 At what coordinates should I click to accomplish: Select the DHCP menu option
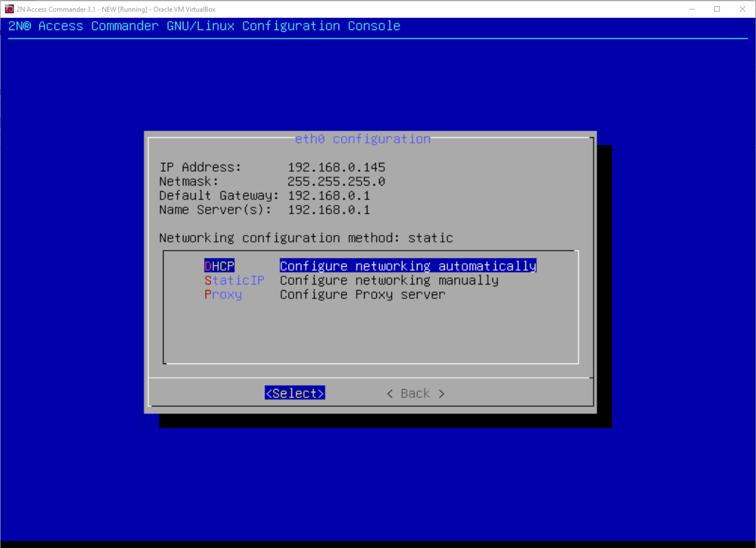[x=219, y=266]
